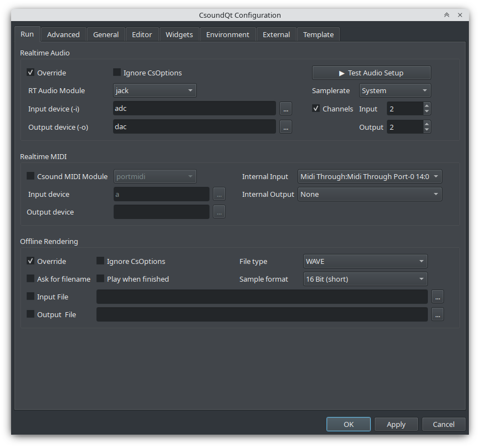The height and width of the screenshot is (448, 480).
Task: Browse for audio output device (-o)
Action: coord(285,127)
